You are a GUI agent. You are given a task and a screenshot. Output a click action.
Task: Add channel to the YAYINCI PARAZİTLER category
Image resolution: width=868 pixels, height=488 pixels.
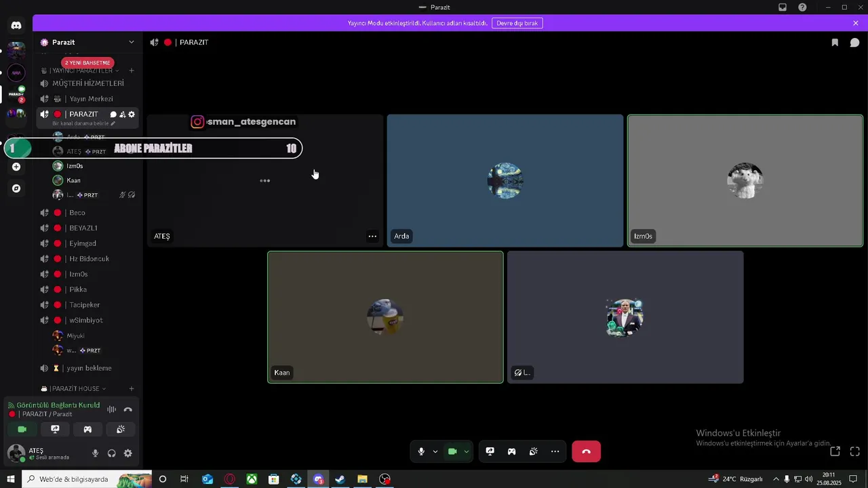pyautogui.click(x=132, y=70)
